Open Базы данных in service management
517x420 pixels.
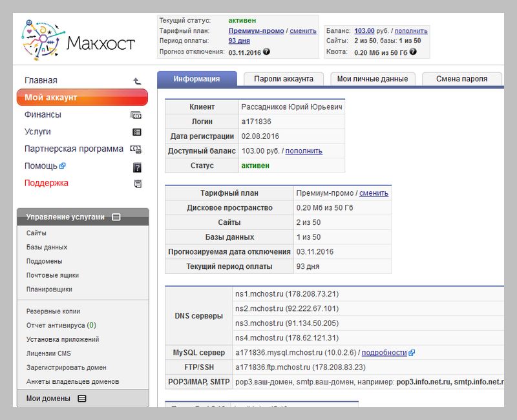(x=47, y=247)
